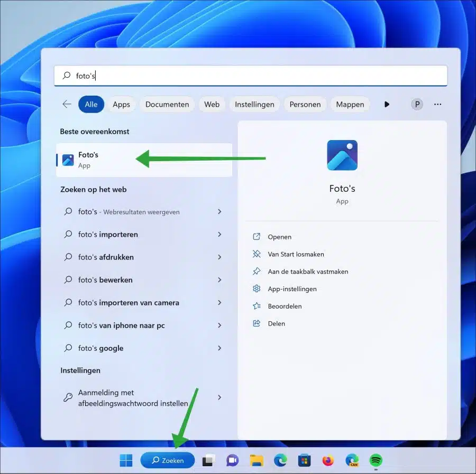
Task: Switch to the Apps filter tab
Action: tap(122, 104)
